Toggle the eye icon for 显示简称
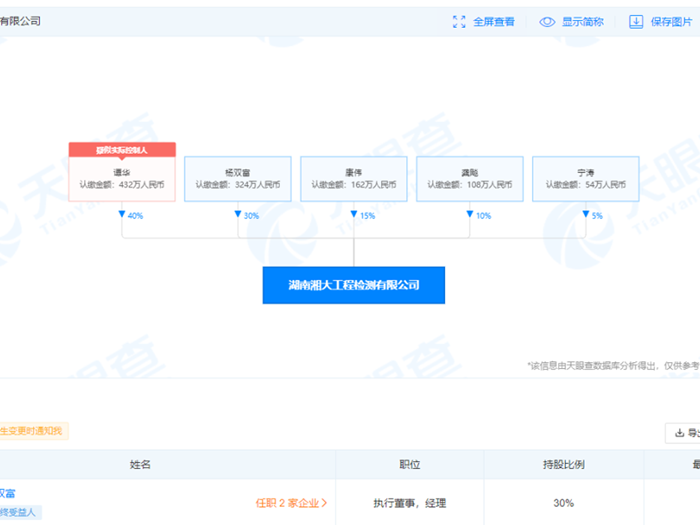 click(x=547, y=21)
